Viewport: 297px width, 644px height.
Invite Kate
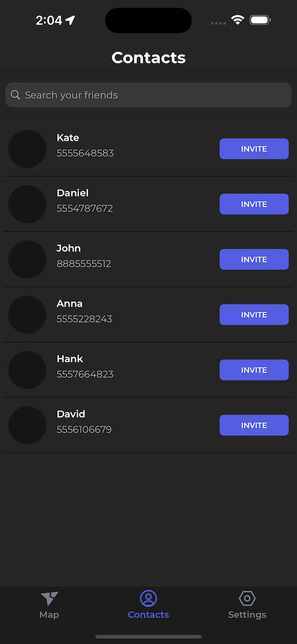254,149
